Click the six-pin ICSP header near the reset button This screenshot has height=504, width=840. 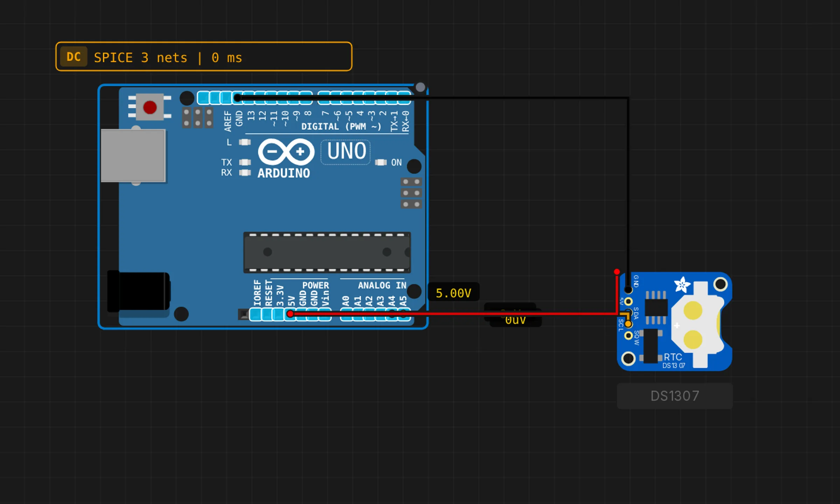[198, 118]
